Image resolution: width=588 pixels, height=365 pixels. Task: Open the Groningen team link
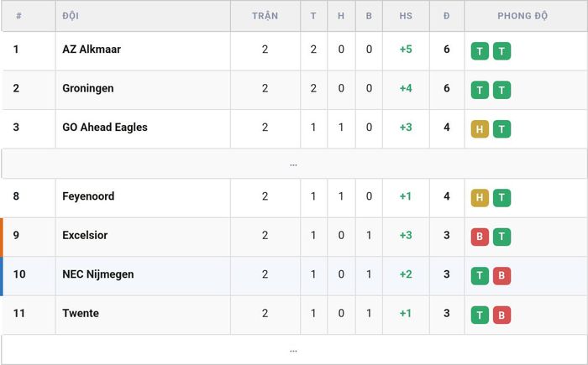[87, 88]
